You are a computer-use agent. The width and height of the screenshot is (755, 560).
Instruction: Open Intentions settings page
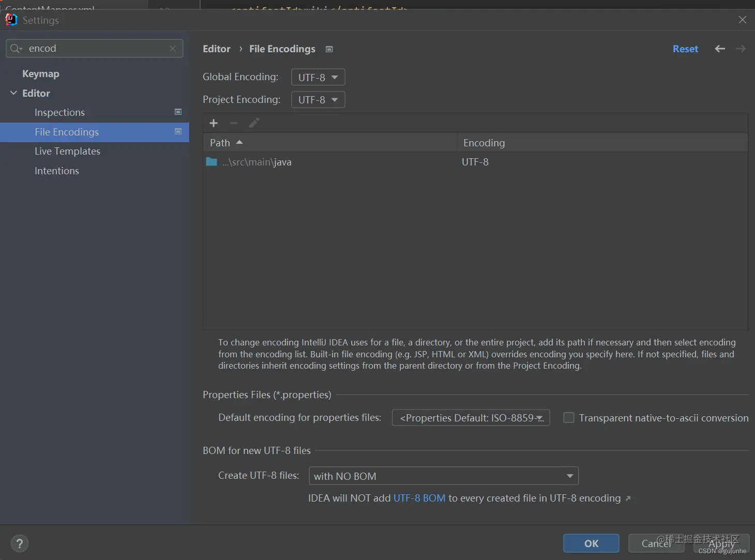[x=57, y=171]
